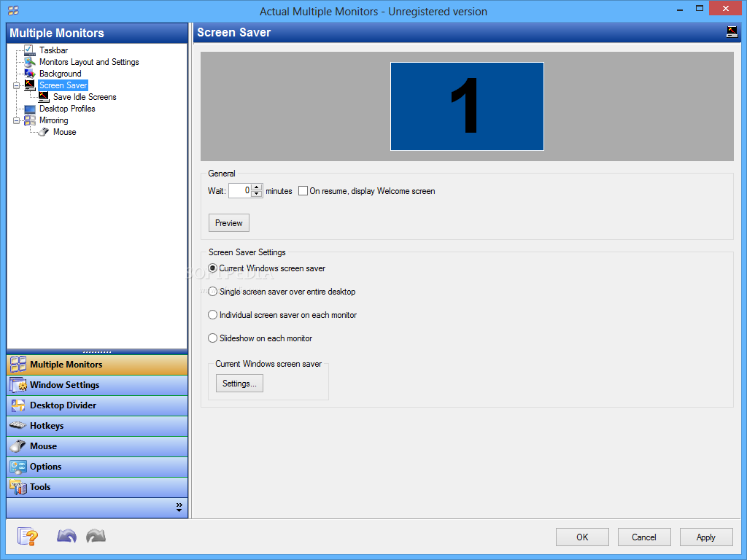Click the Screen Saver tree icon
Viewport: 747px width, 560px height.
pos(29,85)
